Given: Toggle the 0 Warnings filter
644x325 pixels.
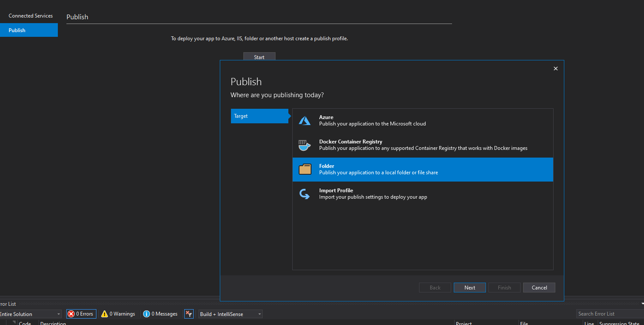Looking at the screenshot, I should [x=118, y=314].
